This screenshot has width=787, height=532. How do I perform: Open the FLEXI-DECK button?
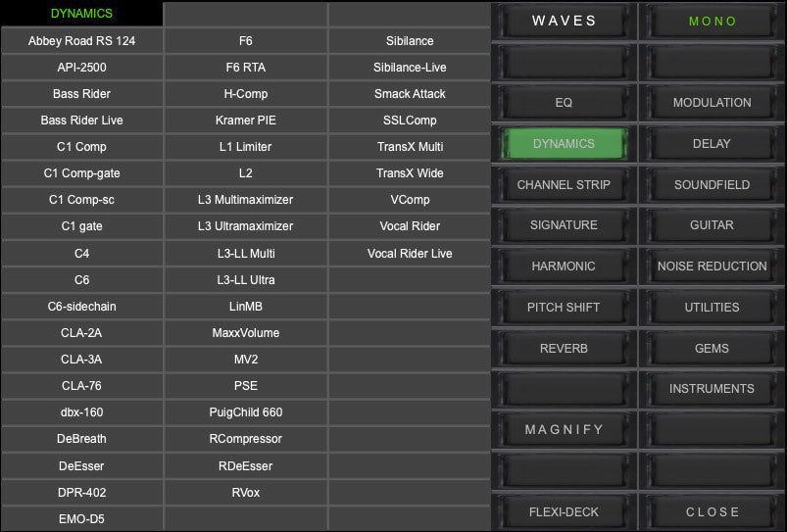pyautogui.click(x=564, y=511)
